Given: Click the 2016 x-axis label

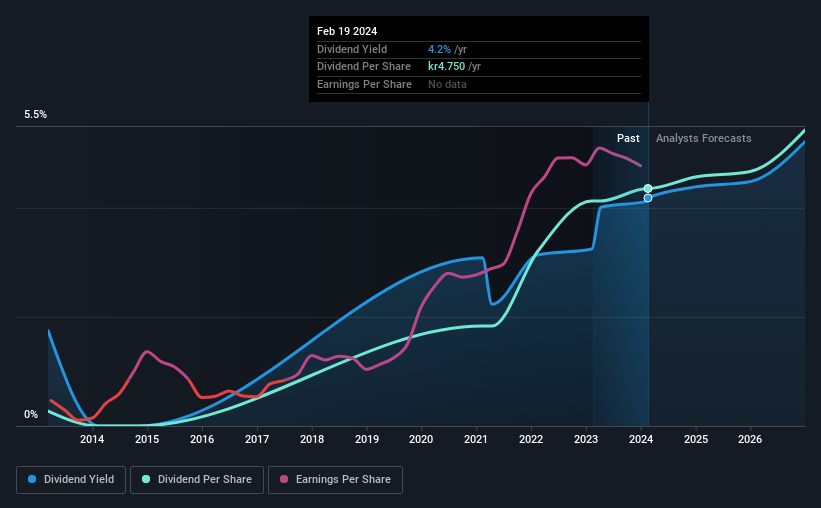Looking at the screenshot, I should [202, 439].
